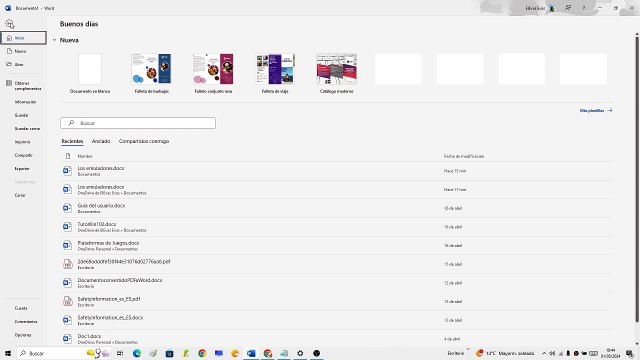Sort by Fecha de modificación column header
This screenshot has height=360, width=640.
[464, 156]
